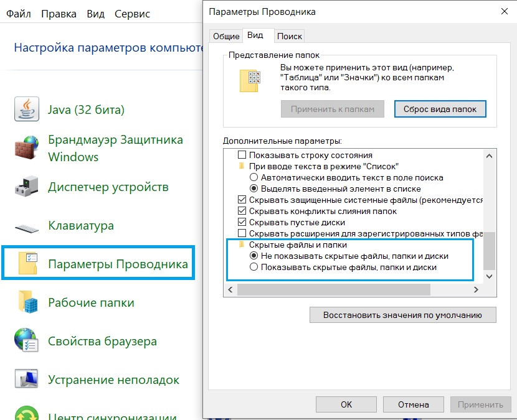Click the horizontal scrollbar thumb
The width and height of the screenshot is (517, 420).
(334, 289)
